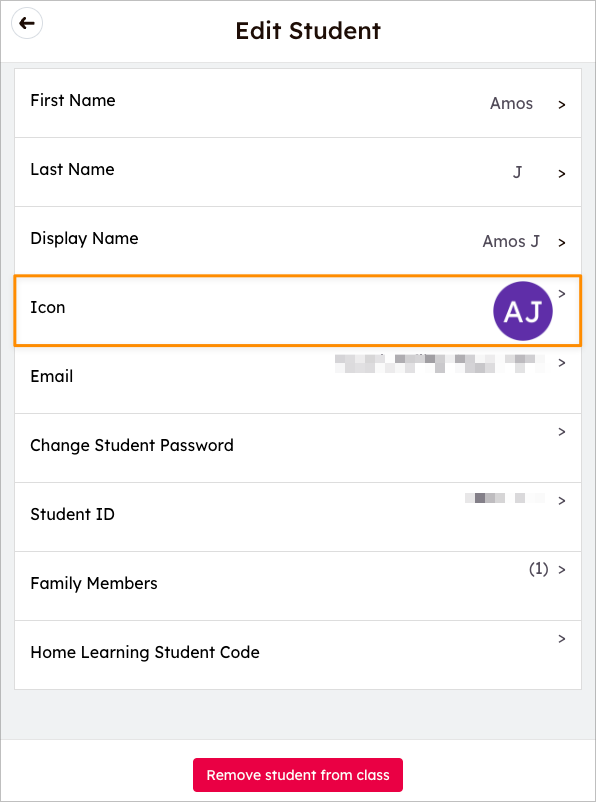Click the back arrow icon
Viewport: 596px width, 802px height.
pyautogui.click(x=26, y=23)
